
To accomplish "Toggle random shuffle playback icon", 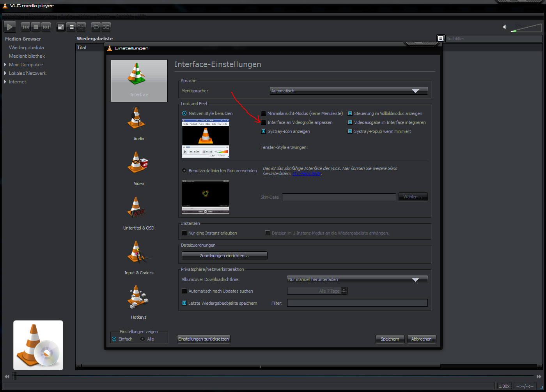I will tap(106, 27).
